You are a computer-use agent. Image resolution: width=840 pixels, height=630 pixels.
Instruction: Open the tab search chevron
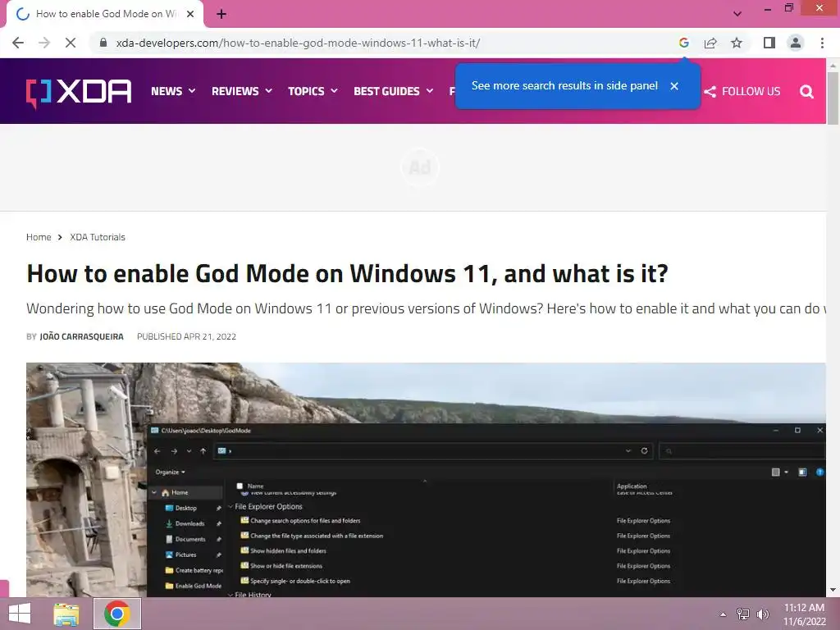pos(737,14)
